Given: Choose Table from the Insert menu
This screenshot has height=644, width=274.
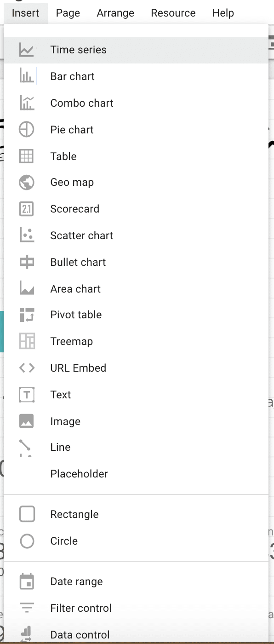Looking at the screenshot, I should coord(136,156).
